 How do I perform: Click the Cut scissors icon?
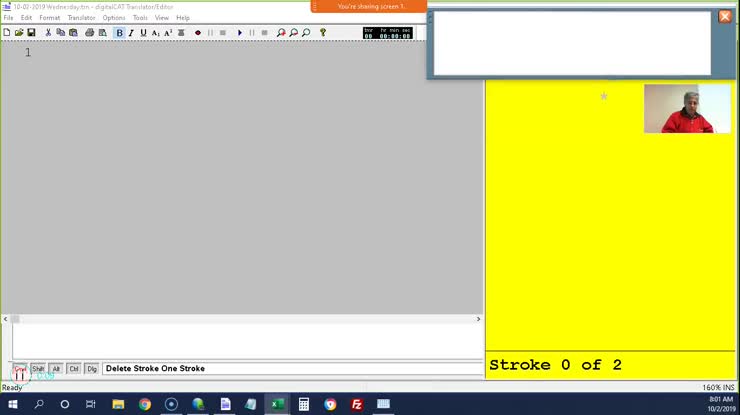coord(48,33)
